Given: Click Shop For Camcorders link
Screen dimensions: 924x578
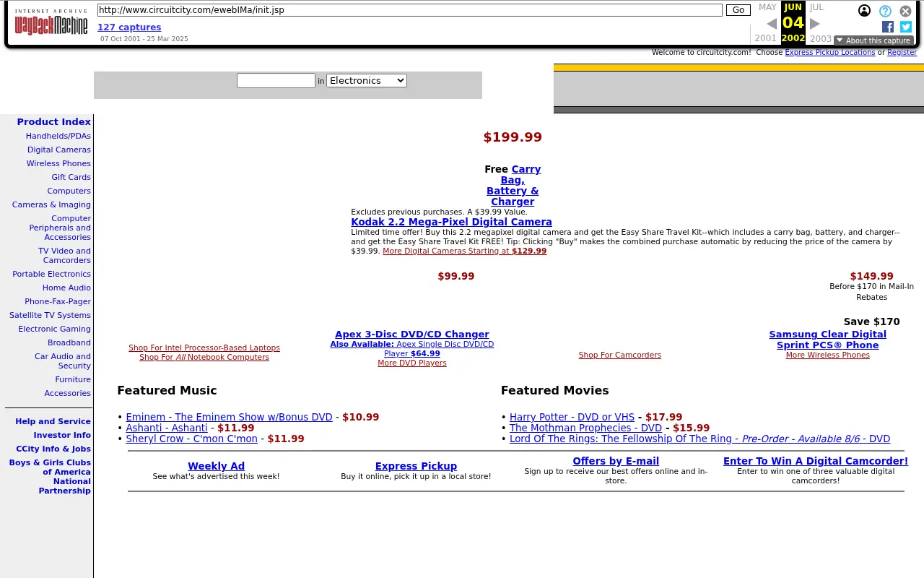Looking at the screenshot, I should coord(620,355).
